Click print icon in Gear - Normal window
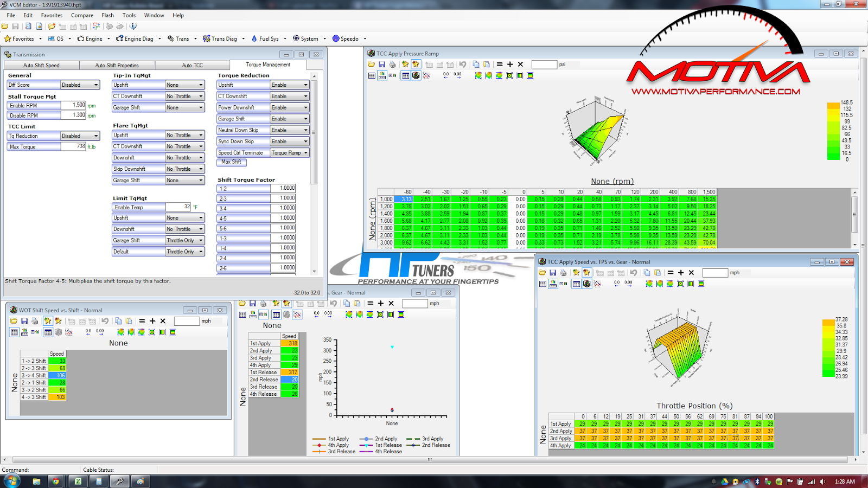 coord(263,304)
